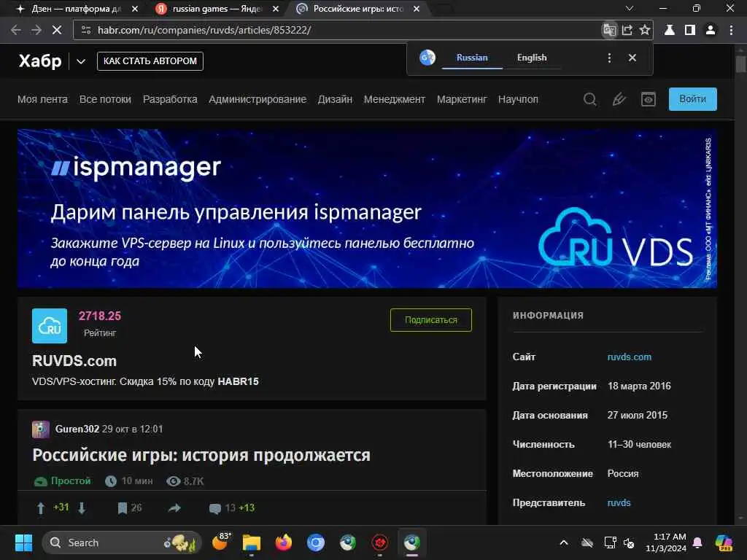Open comments icon showing 13
The image size is (747, 560).
(x=215, y=508)
